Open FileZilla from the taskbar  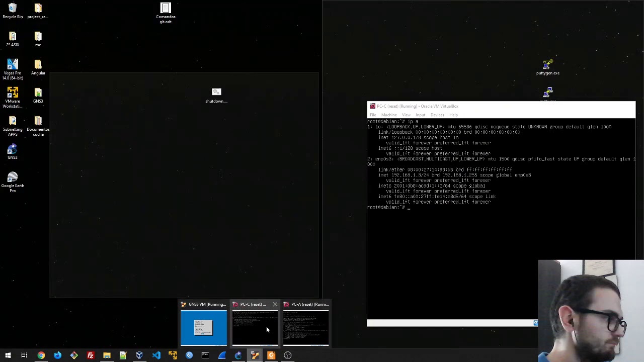91,355
